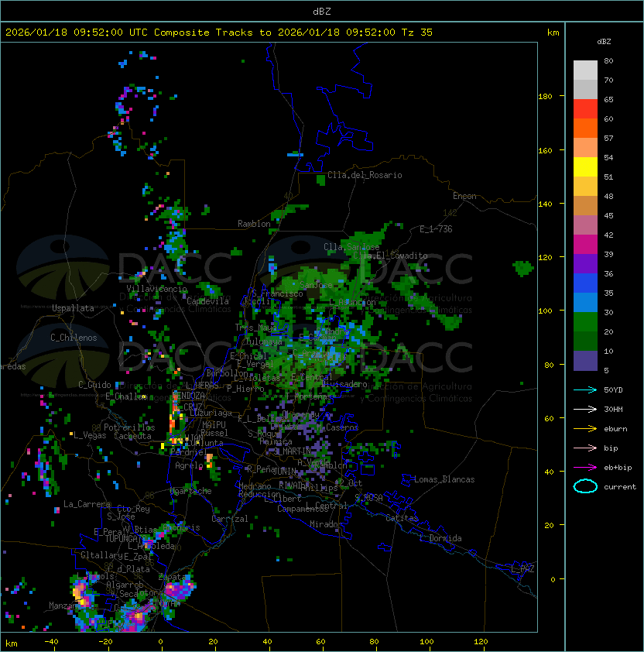
Task: Click the 'Capdevila' map label
Action: [208, 301]
